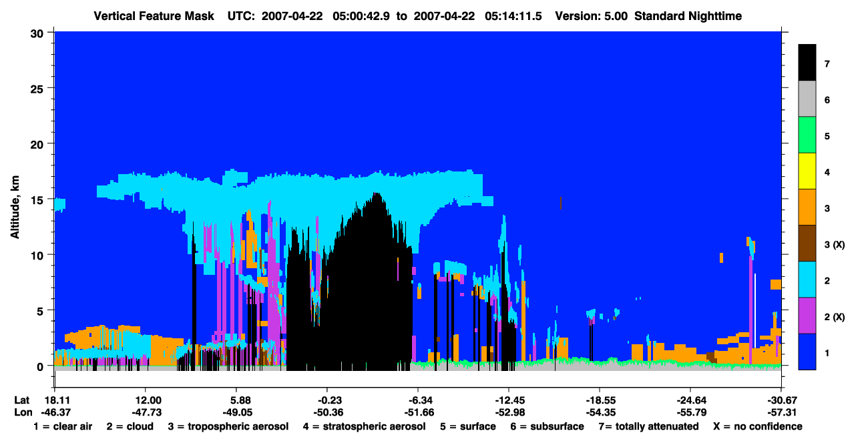Click the black color swatch for totally attenuated
This screenshot has height=445, width=868.
[x=807, y=63]
